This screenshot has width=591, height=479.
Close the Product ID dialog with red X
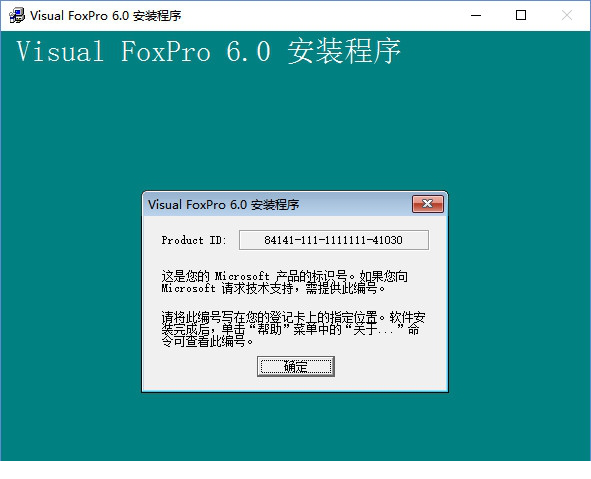pos(427,204)
